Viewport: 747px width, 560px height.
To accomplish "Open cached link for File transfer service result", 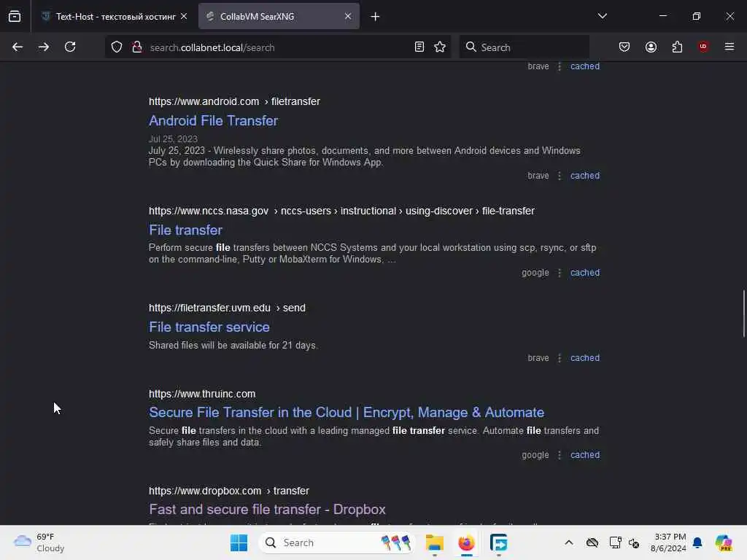I will coord(585,358).
